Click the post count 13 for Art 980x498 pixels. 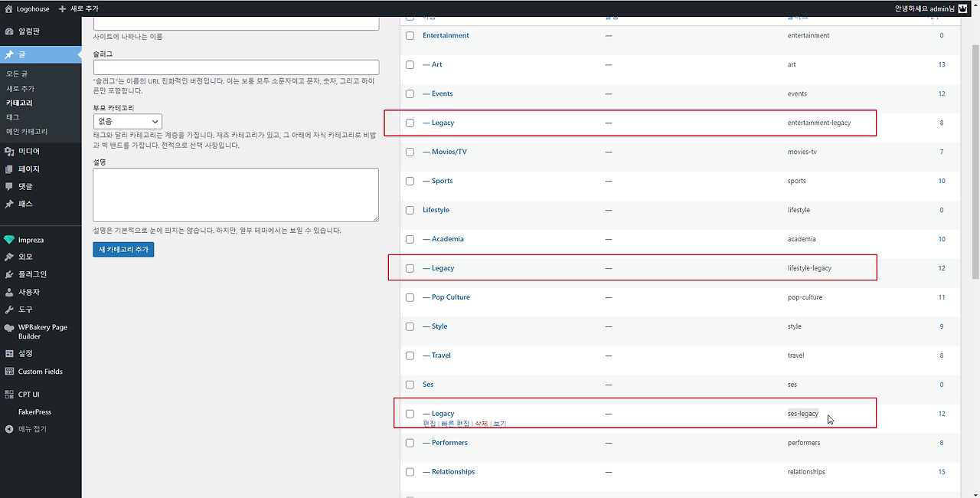pos(942,64)
